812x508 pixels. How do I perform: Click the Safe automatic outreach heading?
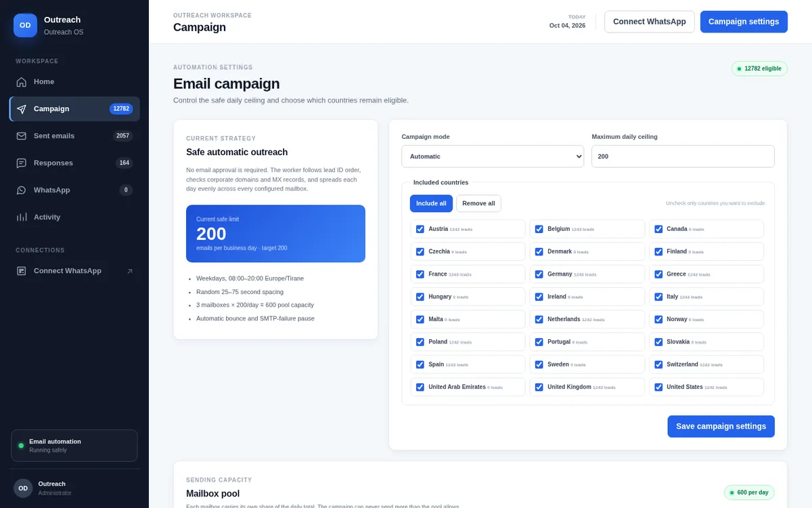(237, 152)
